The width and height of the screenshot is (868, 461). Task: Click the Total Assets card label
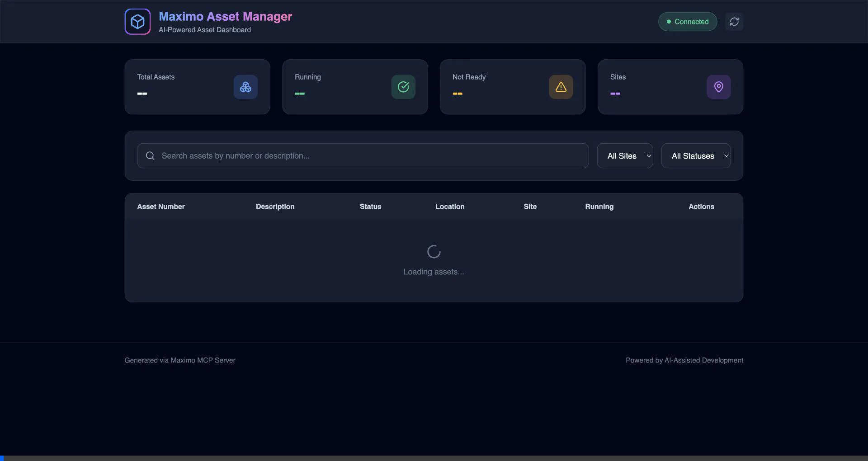click(x=156, y=77)
